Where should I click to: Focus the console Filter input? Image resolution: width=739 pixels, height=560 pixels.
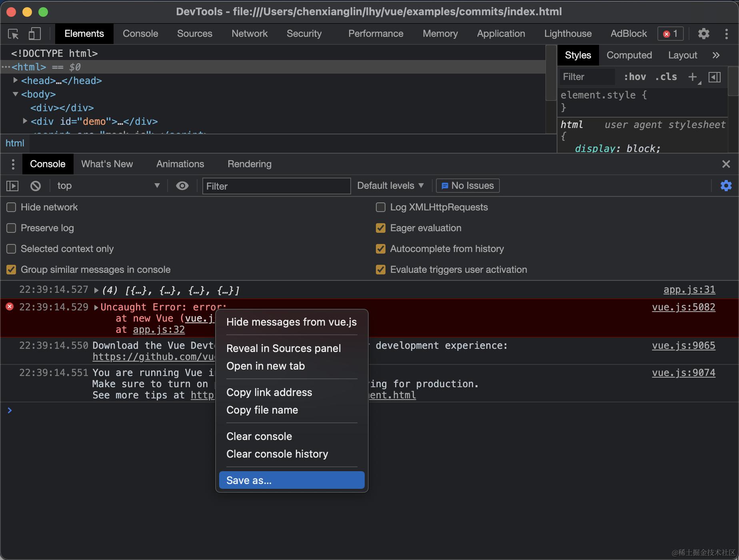click(x=277, y=186)
